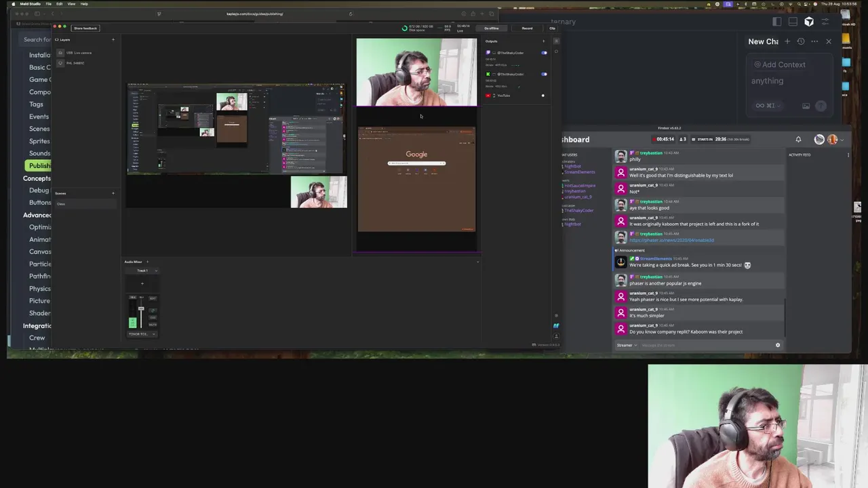Open chat history in Cursor panel
The image size is (868, 488).
click(801, 41)
